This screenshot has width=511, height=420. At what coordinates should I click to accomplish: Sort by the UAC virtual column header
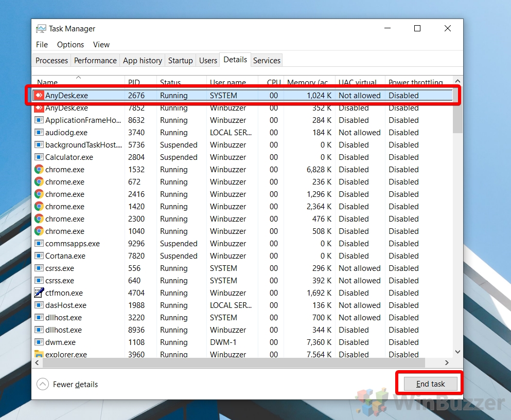[360, 81]
